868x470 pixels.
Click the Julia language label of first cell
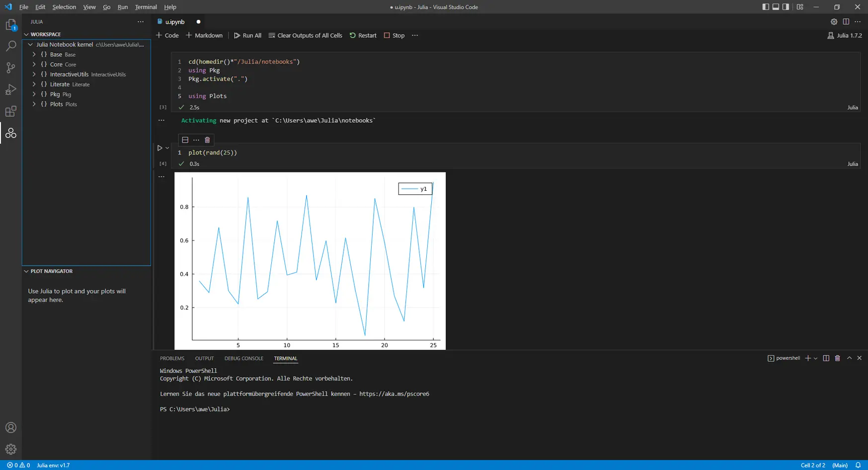point(853,107)
